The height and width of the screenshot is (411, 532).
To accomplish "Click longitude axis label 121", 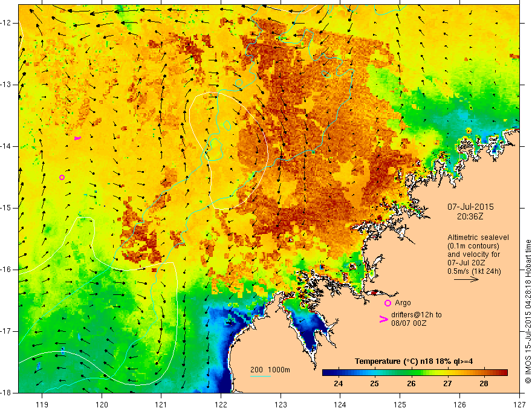I will [161, 404].
